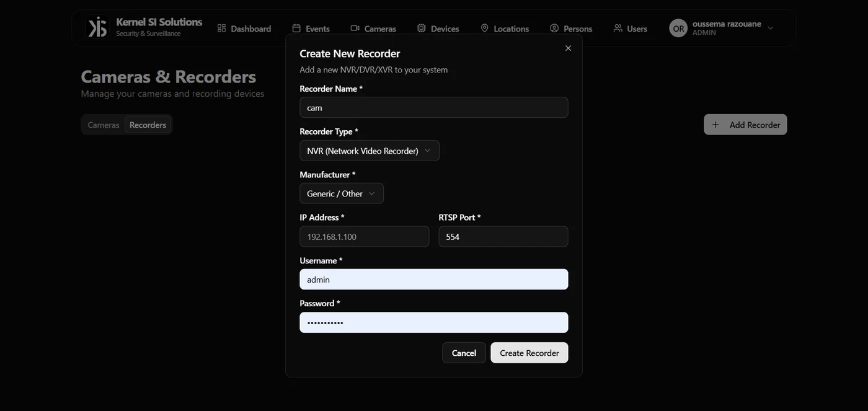The width and height of the screenshot is (868, 411).
Task: Click the Dashboard grid icon
Action: pyautogui.click(x=221, y=28)
